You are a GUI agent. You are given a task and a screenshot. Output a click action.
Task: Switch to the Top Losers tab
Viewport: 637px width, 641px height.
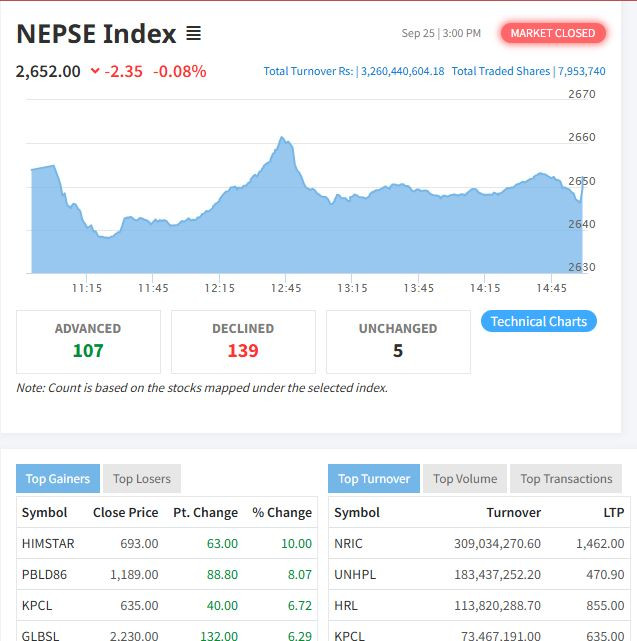tap(141, 479)
